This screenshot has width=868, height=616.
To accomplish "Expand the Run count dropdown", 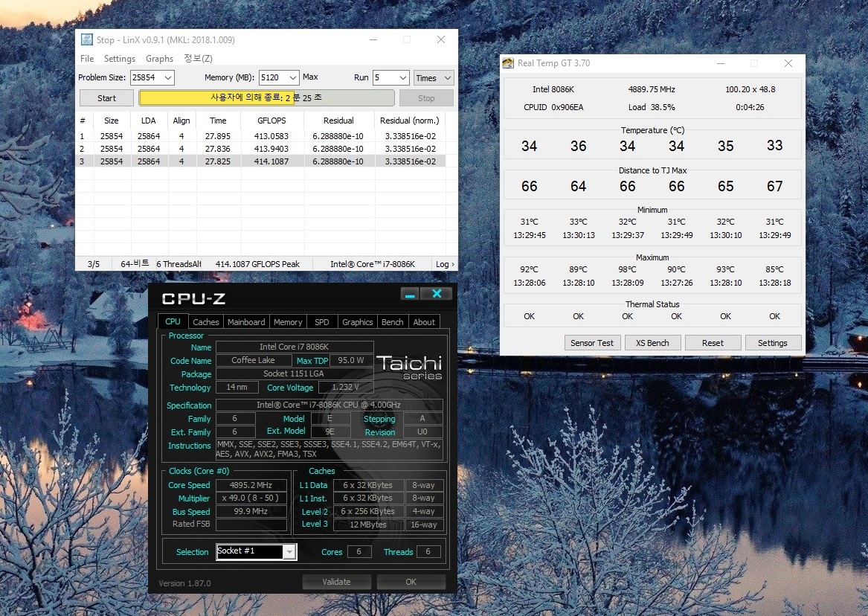I will (x=403, y=78).
